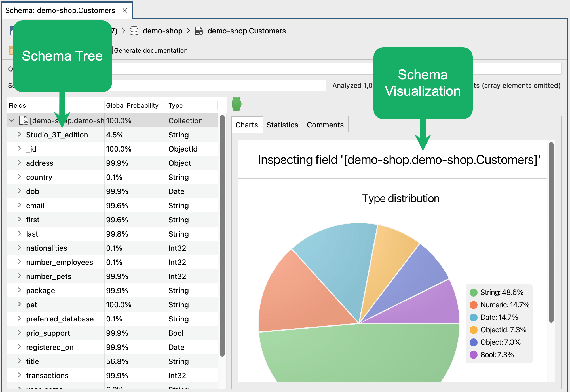Switch to the Comments tab
The width and height of the screenshot is (570, 392).
click(x=325, y=125)
